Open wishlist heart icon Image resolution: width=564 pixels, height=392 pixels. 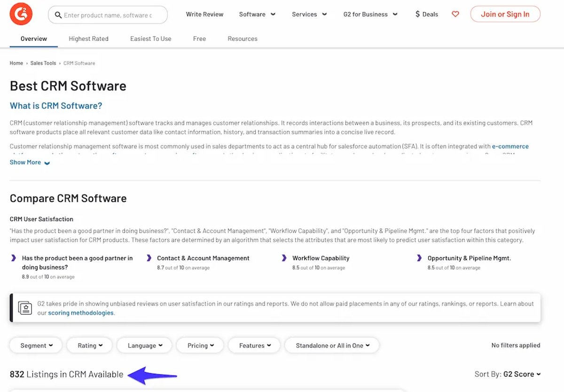click(x=455, y=14)
